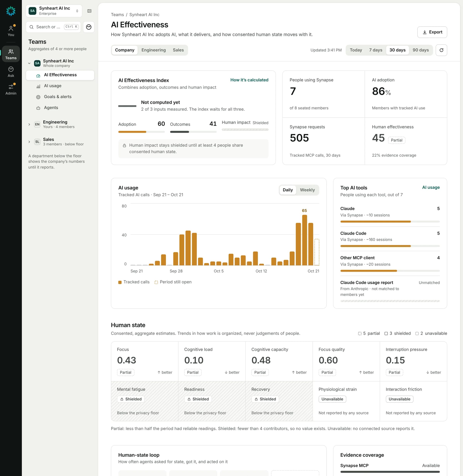This screenshot has height=476, width=463.
Task: Open Goals & alerts in the sidebar
Action: pyautogui.click(x=60, y=97)
